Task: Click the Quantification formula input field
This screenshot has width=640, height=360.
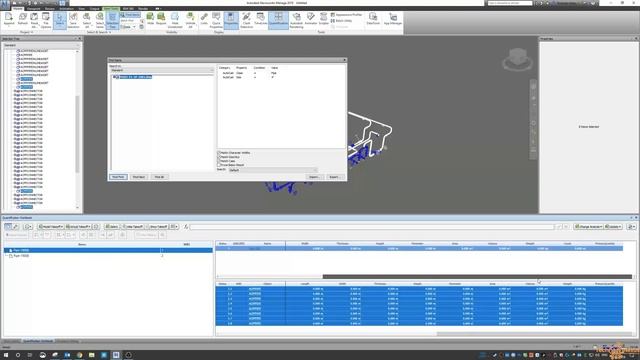Action: click(x=371, y=227)
